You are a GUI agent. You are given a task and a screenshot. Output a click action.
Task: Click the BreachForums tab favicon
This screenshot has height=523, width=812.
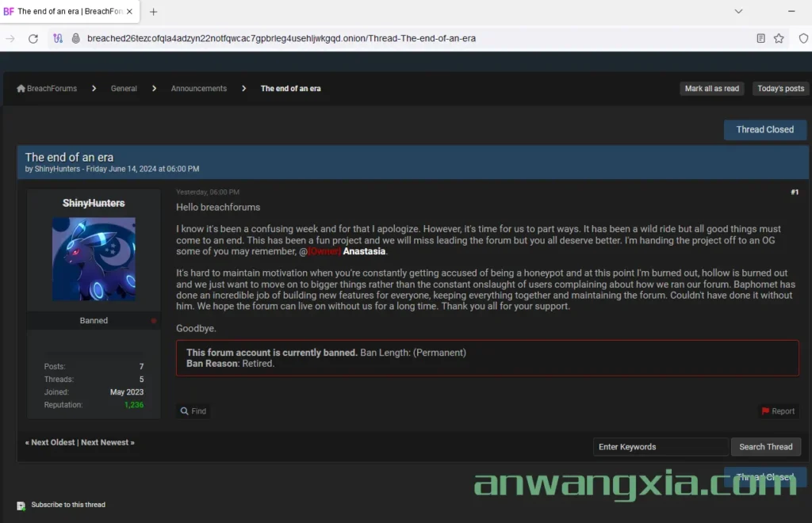click(x=8, y=11)
